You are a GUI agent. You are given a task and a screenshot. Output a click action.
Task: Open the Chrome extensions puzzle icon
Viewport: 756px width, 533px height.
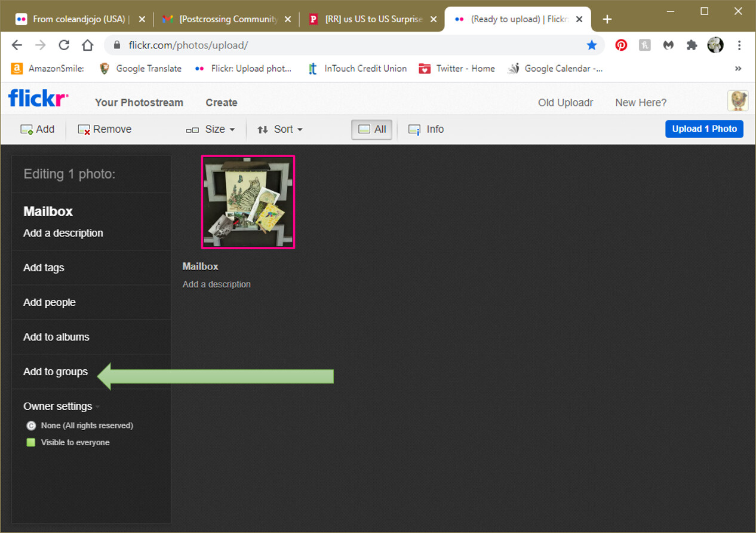tap(692, 45)
